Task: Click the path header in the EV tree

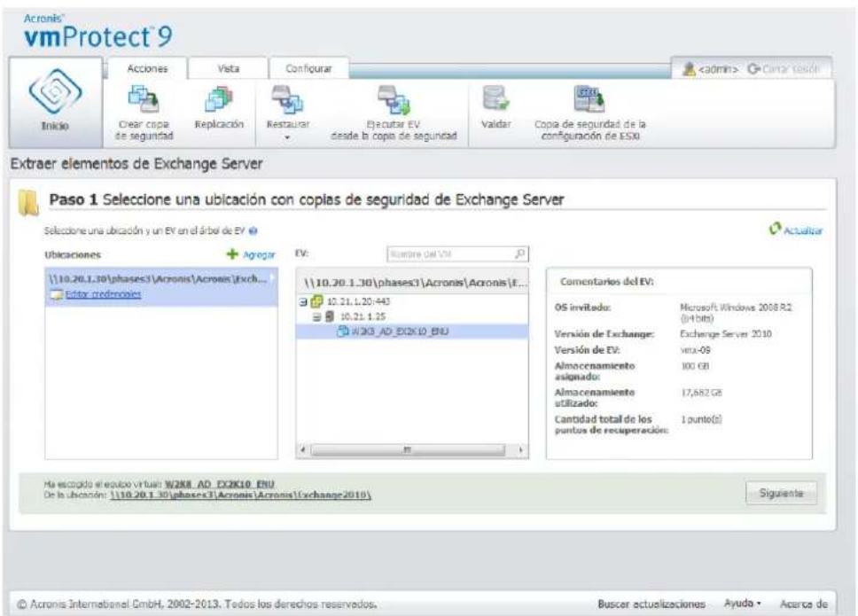Action: 412,282
